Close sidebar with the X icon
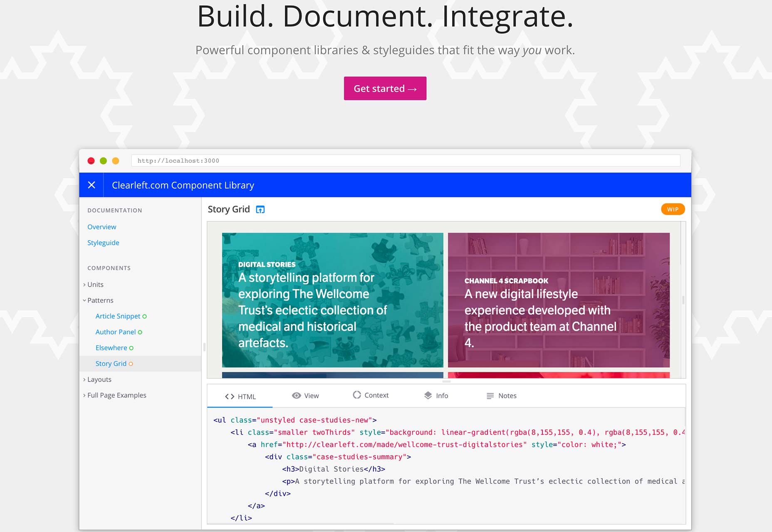Screen dimensions: 772x532 tap(92, 185)
